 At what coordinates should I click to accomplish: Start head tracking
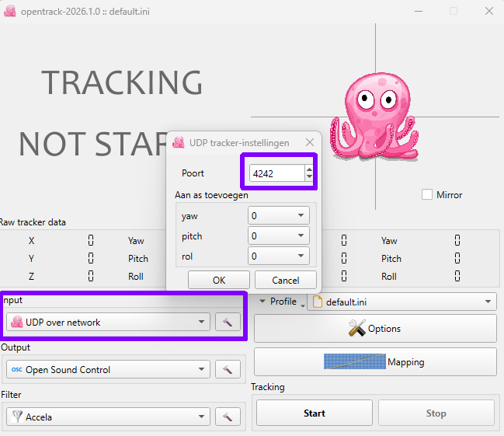315,413
